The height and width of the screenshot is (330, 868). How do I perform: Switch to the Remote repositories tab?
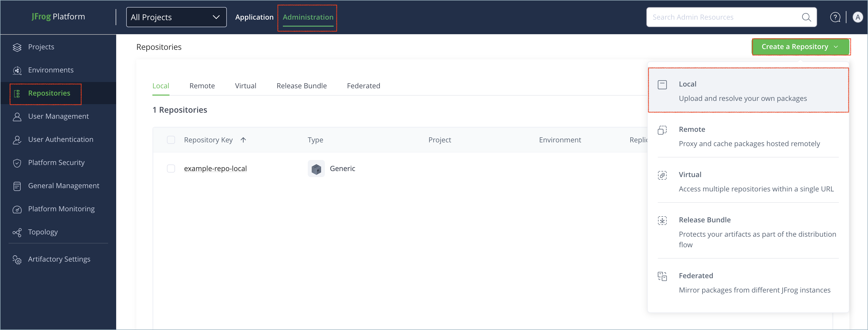coord(202,86)
